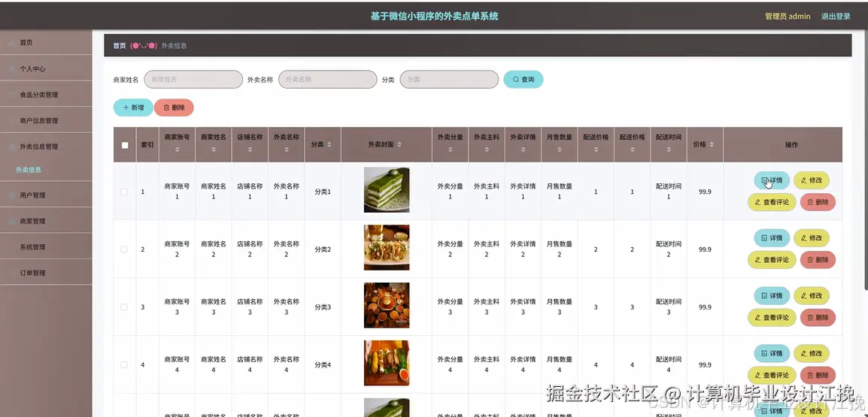Screen dimensions: 868x417
Task: Expand 食品分类管理 sidebar menu
Action: [46, 95]
